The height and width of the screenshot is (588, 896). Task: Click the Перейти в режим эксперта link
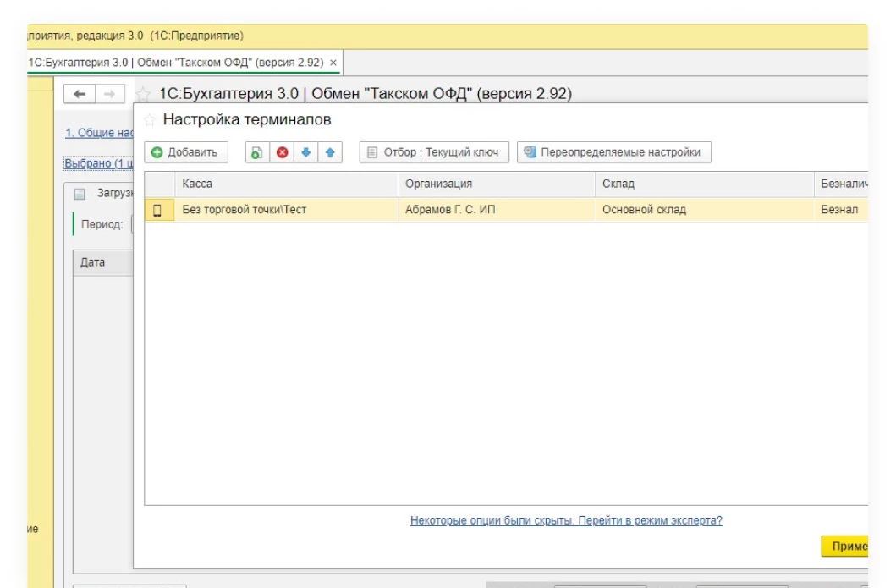pos(566,520)
